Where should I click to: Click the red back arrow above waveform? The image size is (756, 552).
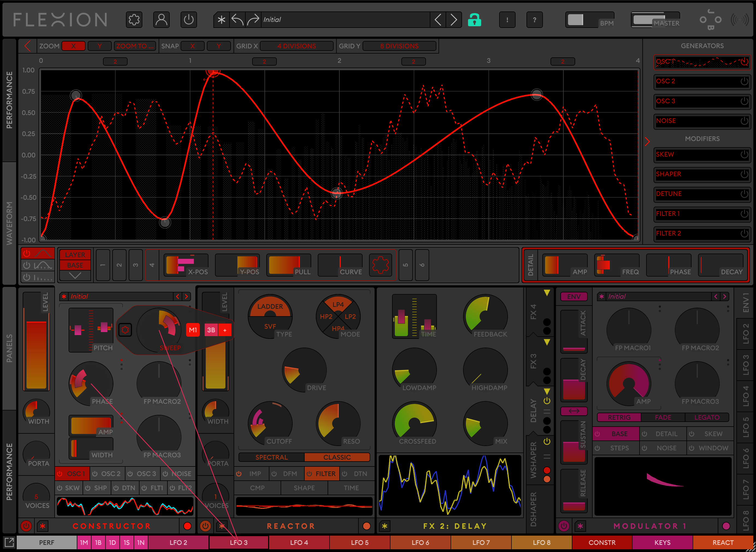(x=28, y=46)
